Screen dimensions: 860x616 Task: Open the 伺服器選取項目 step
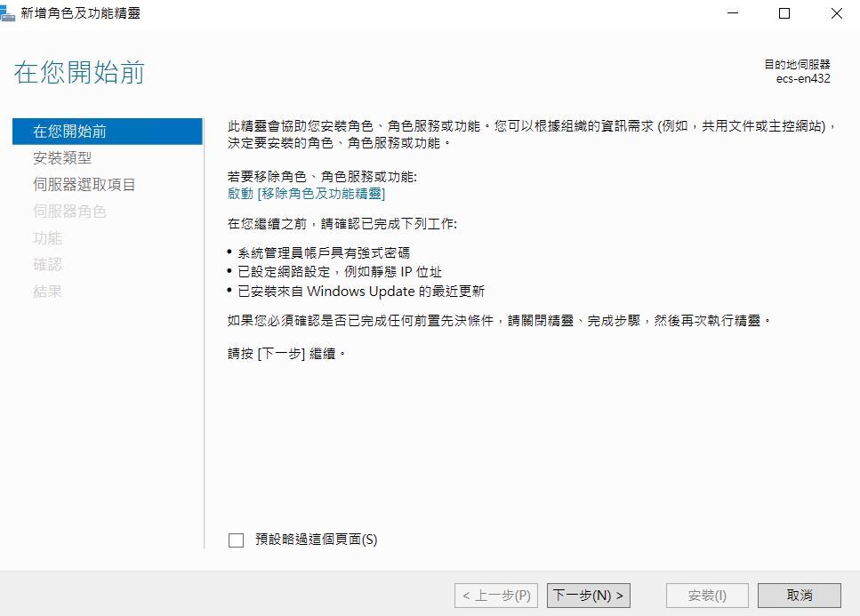(x=84, y=185)
